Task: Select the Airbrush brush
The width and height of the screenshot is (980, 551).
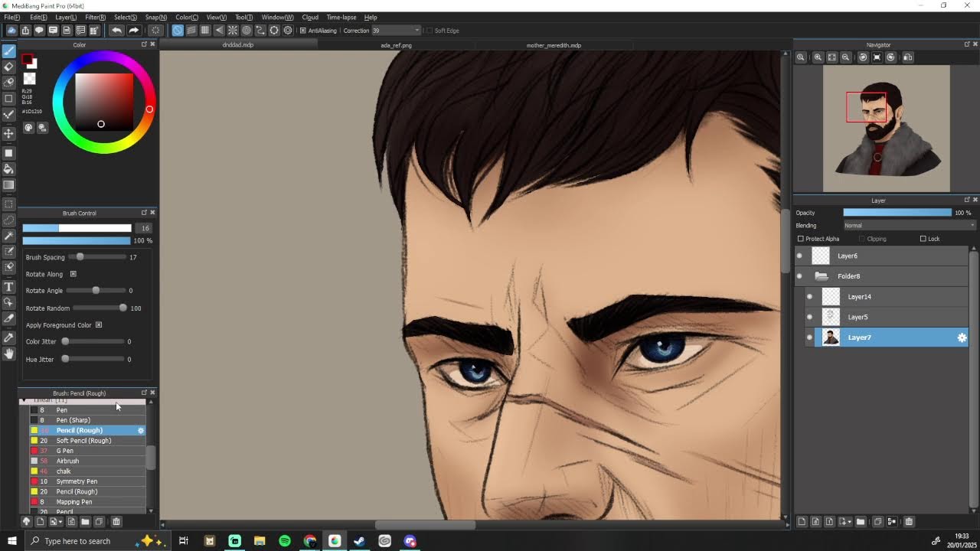Action: 87,461
